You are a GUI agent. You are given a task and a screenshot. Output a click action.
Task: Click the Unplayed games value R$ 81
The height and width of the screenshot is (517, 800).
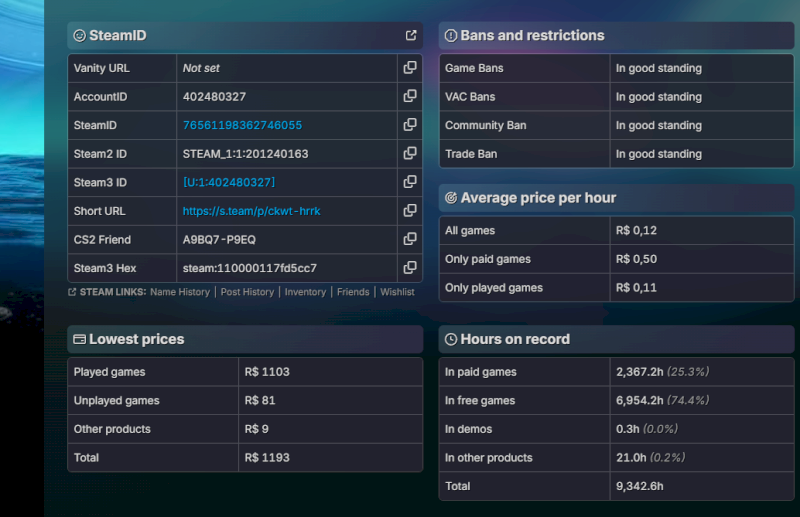tap(260, 400)
